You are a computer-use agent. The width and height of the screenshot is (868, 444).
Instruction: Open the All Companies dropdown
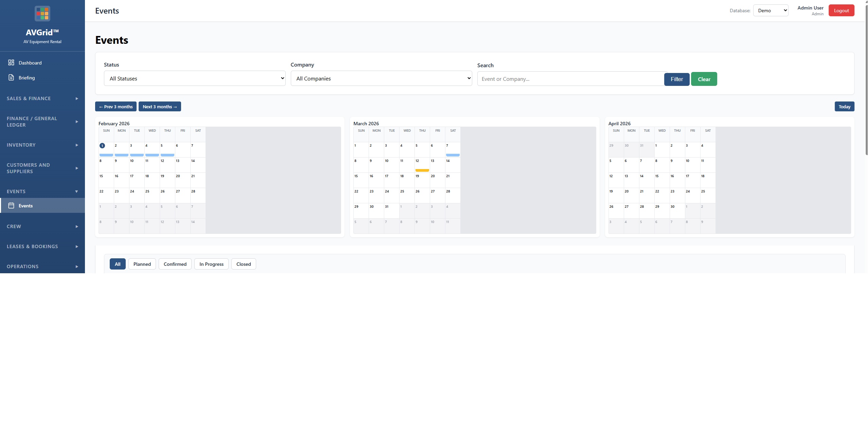pyautogui.click(x=381, y=78)
